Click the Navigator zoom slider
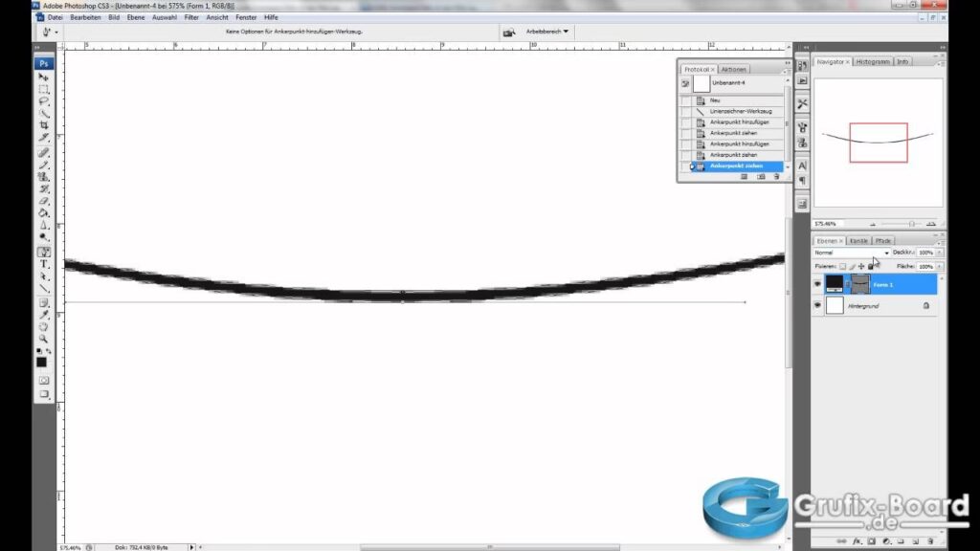The height and width of the screenshot is (551, 980). [x=910, y=224]
